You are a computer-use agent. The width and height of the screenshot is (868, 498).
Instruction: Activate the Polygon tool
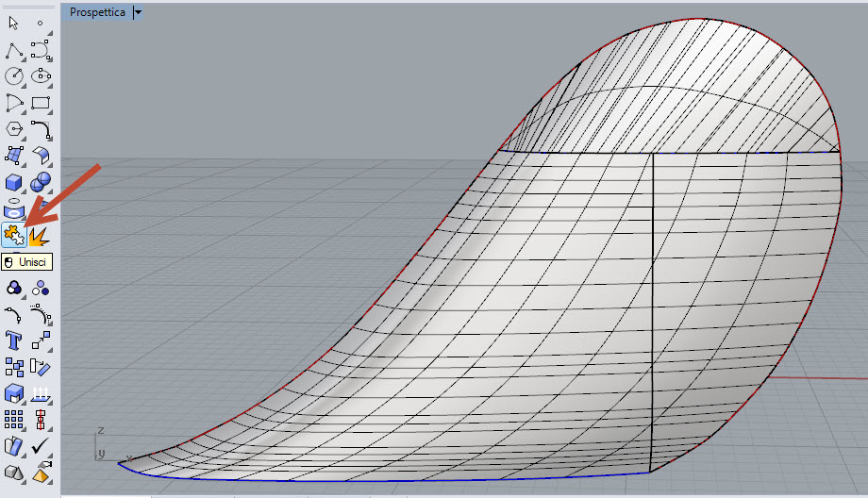tap(14, 129)
